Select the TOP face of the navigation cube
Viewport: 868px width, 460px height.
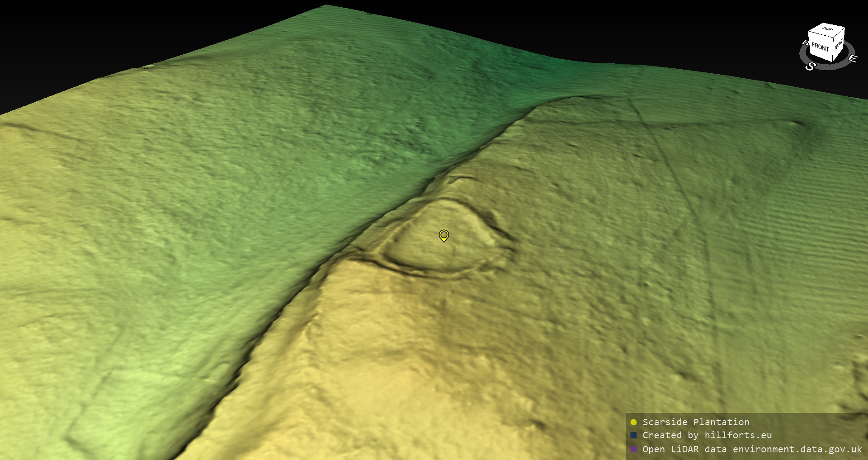827,29
